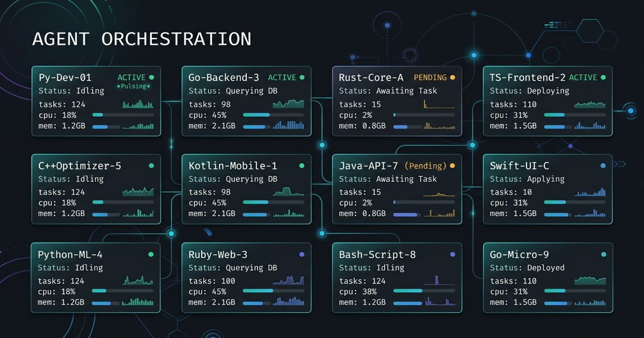Image resolution: width=644 pixels, height=338 pixels.
Task: Click the green status dot on Kotlin-Mobile-1
Action: (x=302, y=166)
